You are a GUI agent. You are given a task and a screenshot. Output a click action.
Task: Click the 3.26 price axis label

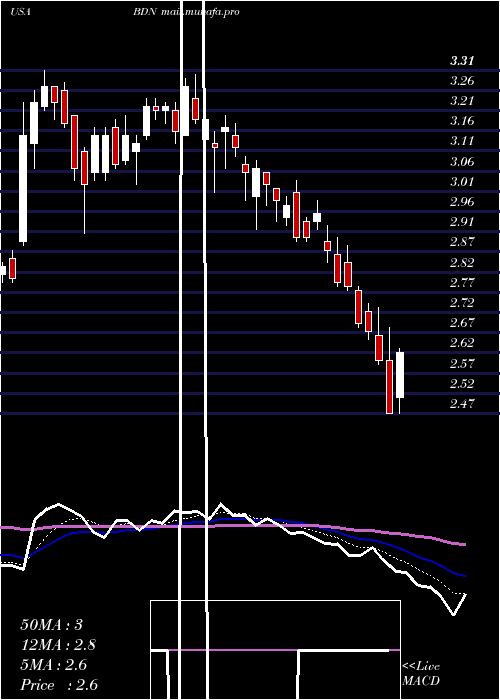[x=462, y=81]
